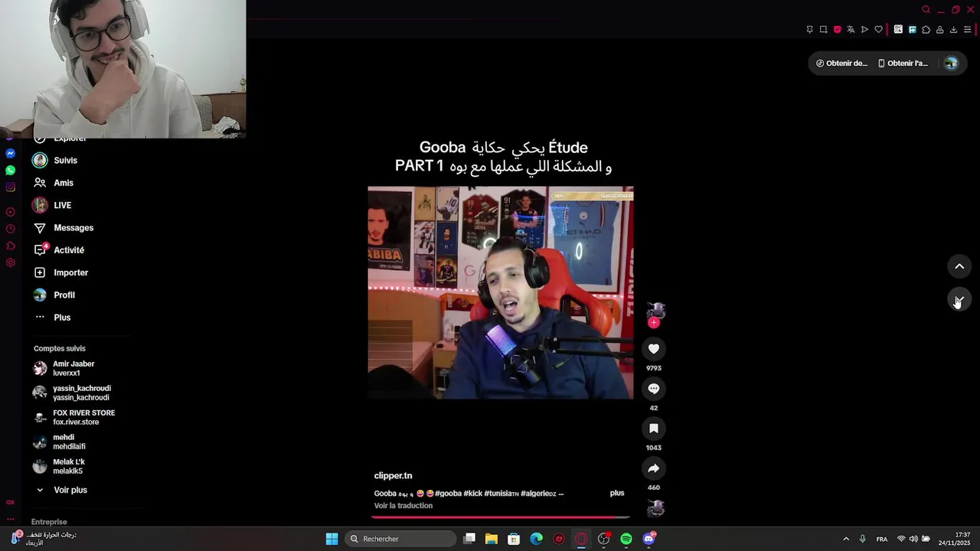Screen dimensions: 980x551
Task: Go to next video with down arrow
Action: (x=959, y=299)
